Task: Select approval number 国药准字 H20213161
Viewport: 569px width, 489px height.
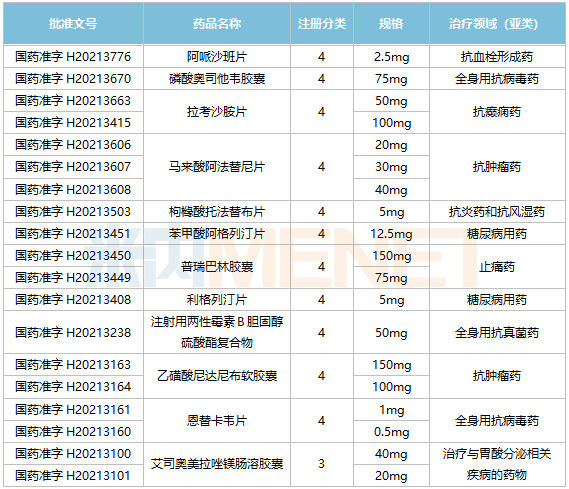Action: pyautogui.click(x=73, y=410)
